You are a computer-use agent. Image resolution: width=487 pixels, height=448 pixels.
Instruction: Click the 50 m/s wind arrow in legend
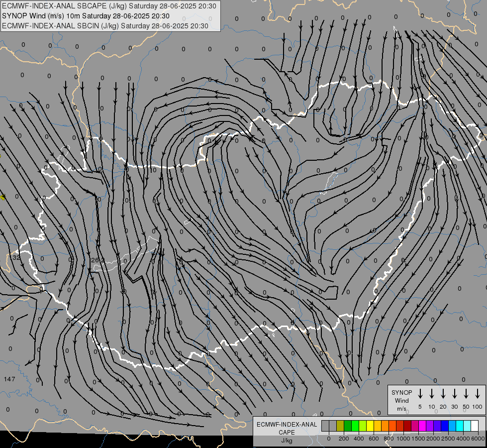tap(466, 394)
